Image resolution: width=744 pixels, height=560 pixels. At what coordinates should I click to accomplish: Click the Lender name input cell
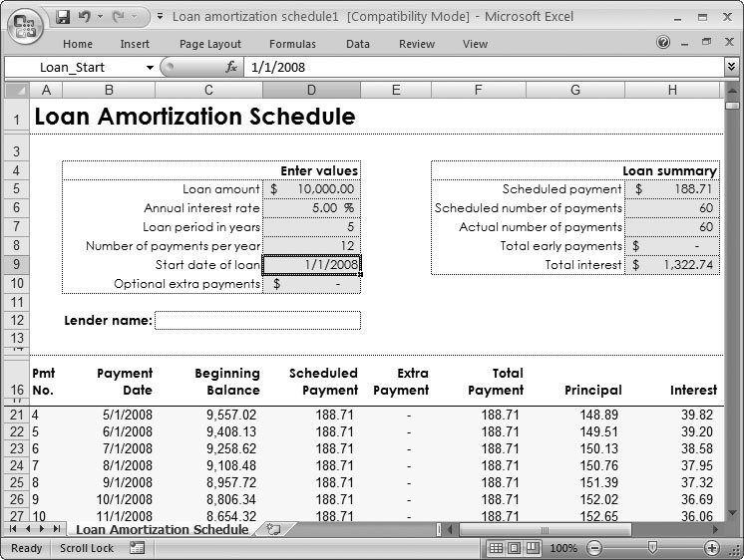click(257, 320)
